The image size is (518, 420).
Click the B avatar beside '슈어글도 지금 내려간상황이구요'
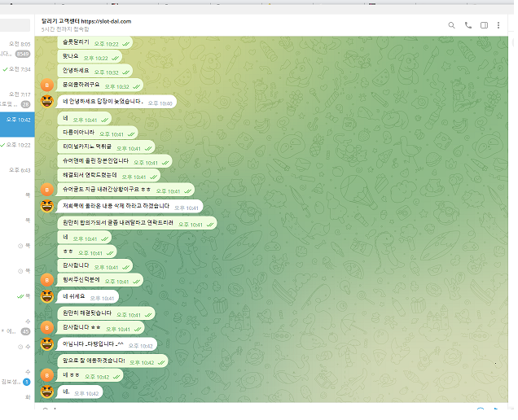[47, 190]
